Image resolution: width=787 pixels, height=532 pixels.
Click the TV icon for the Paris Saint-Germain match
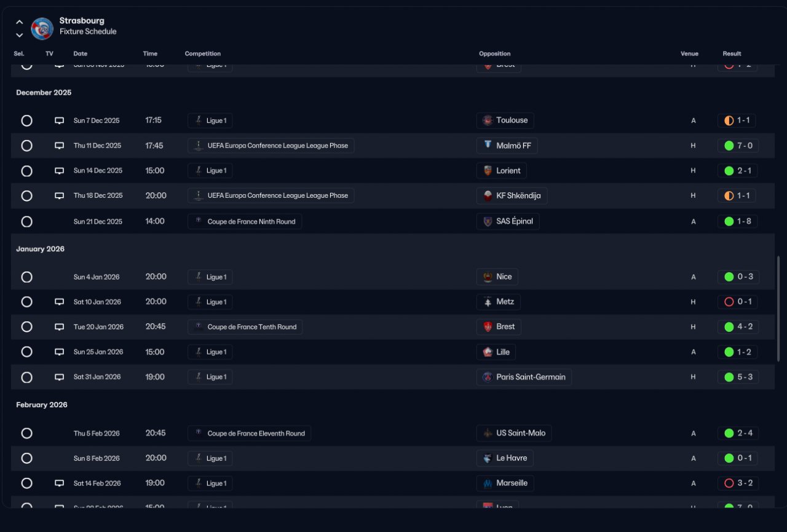(x=60, y=377)
